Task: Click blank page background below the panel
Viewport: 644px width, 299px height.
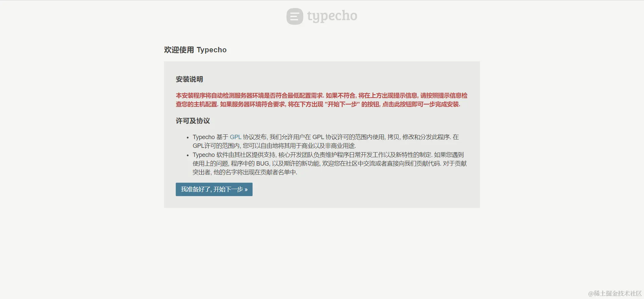Action: (x=322, y=248)
